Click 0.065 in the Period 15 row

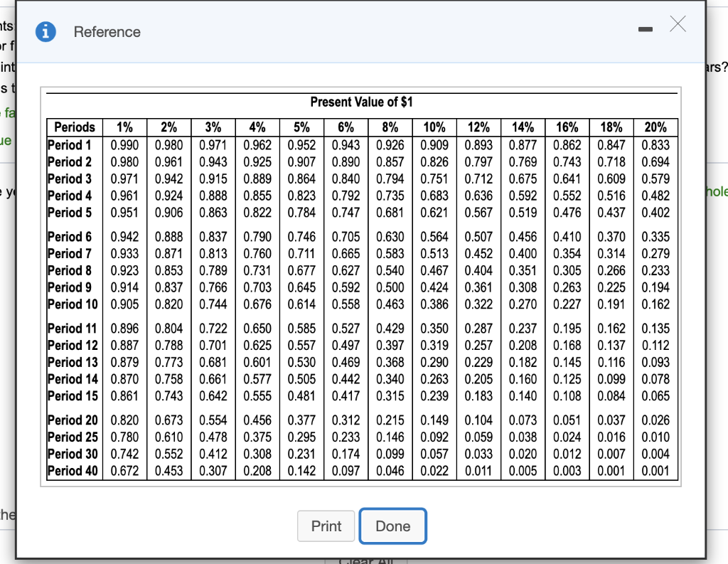[655, 396]
